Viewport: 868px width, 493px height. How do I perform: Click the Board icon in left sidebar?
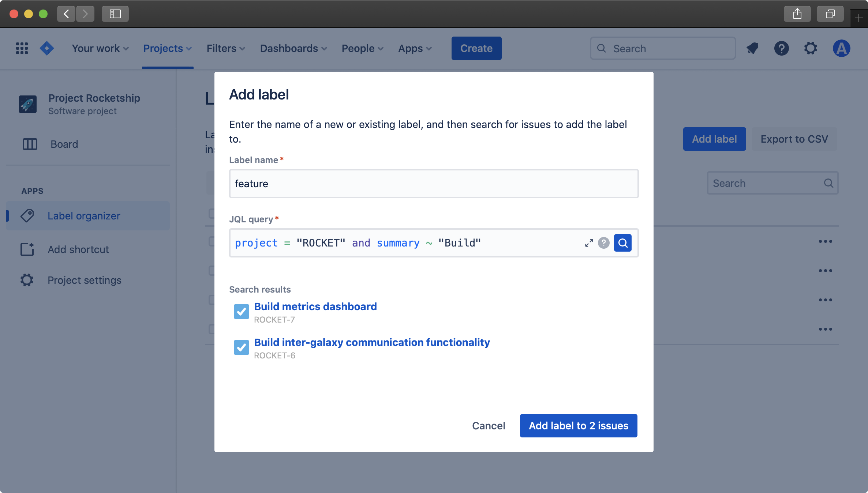coord(29,143)
